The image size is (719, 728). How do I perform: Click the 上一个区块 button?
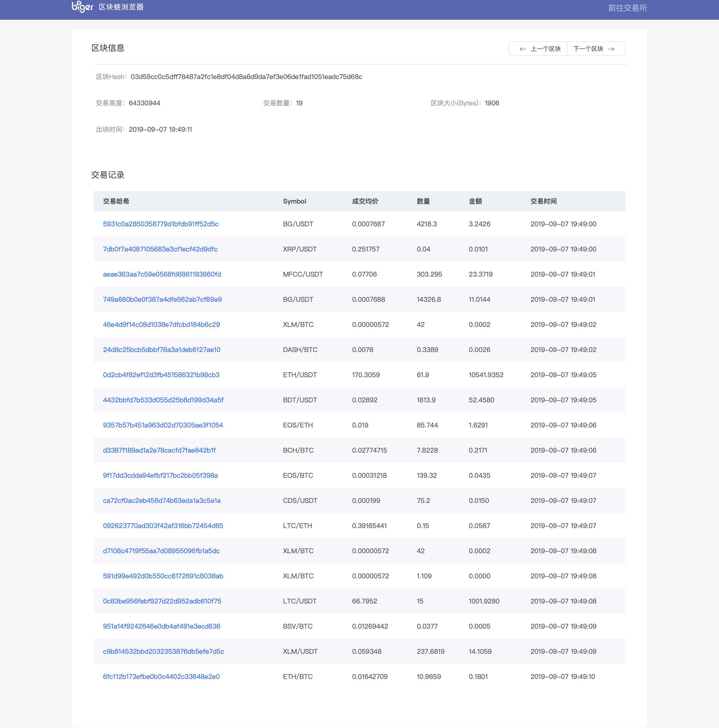tap(545, 48)
